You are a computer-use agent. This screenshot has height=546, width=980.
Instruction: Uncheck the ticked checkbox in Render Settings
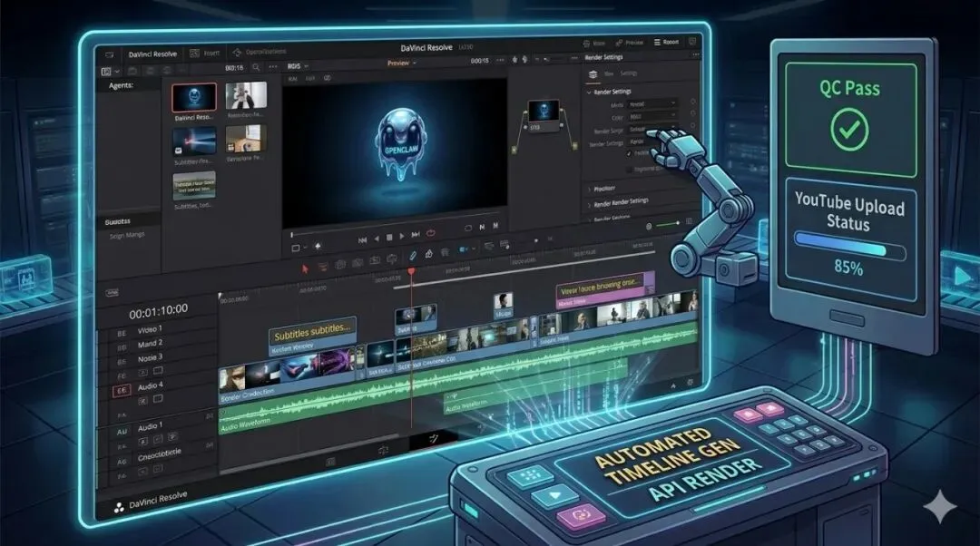[x=629, y=153]
